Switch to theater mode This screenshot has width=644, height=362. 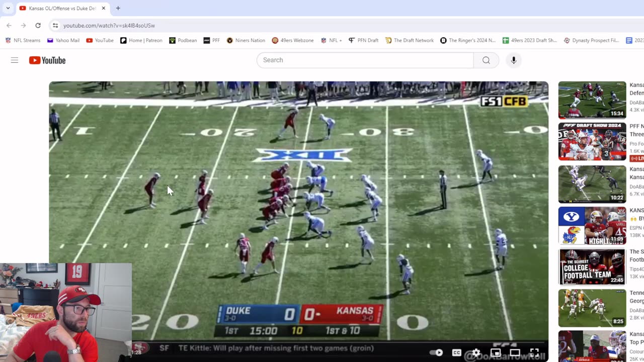515,352
